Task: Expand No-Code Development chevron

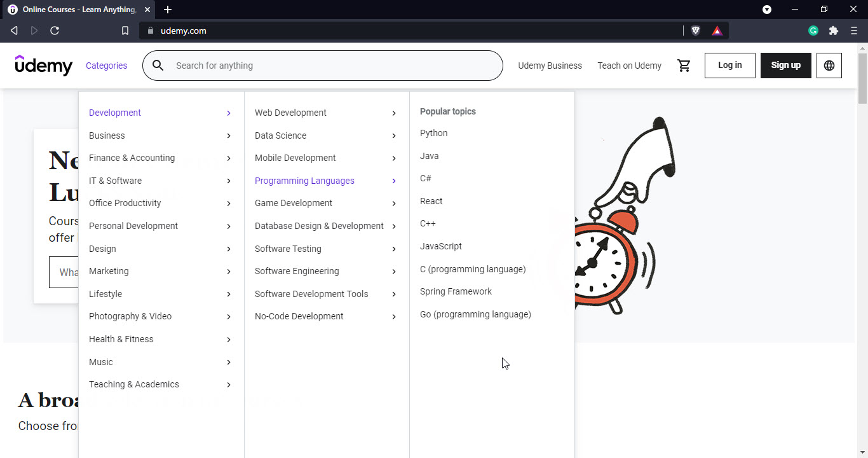Action: tap(394, 317)
